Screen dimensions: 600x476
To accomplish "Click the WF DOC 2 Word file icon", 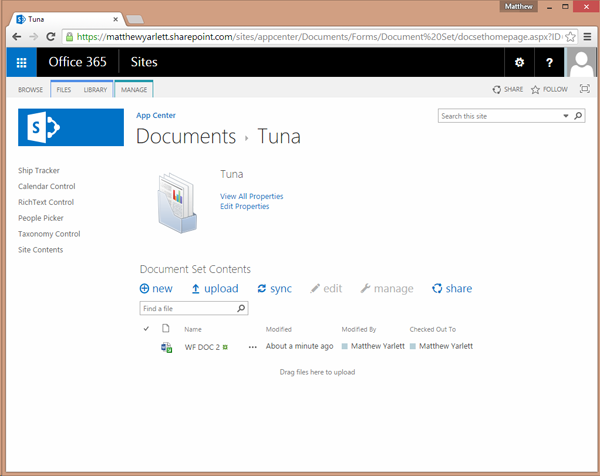I will tap(166, 347).
